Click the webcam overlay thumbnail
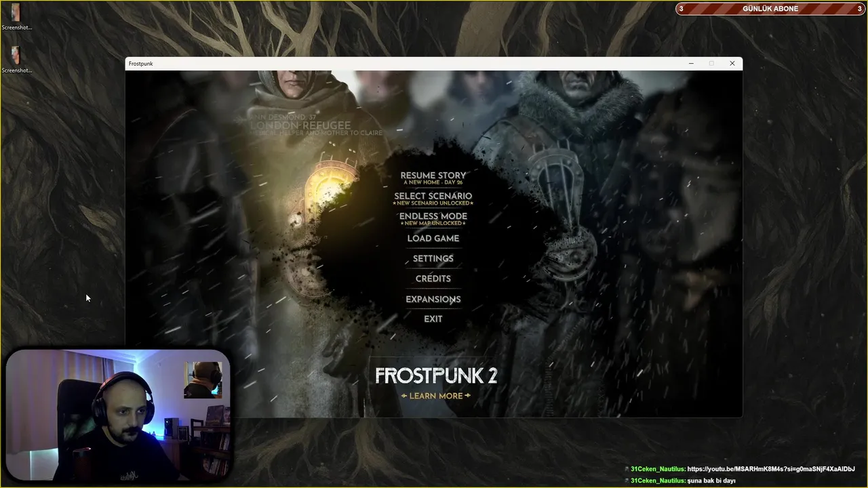Screen dimensions: 868x488 click(119, 415)
